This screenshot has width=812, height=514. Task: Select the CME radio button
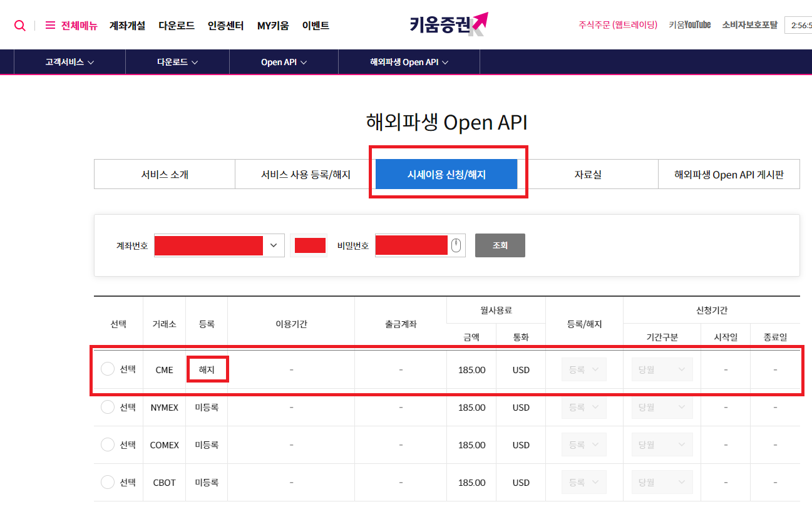point(108,369)
